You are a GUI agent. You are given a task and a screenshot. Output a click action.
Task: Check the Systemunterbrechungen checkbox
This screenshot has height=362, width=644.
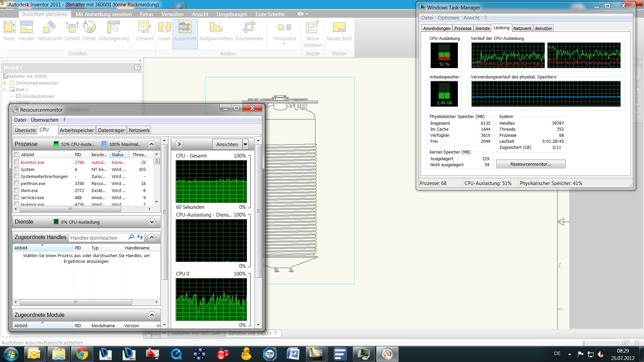[16, 176]
